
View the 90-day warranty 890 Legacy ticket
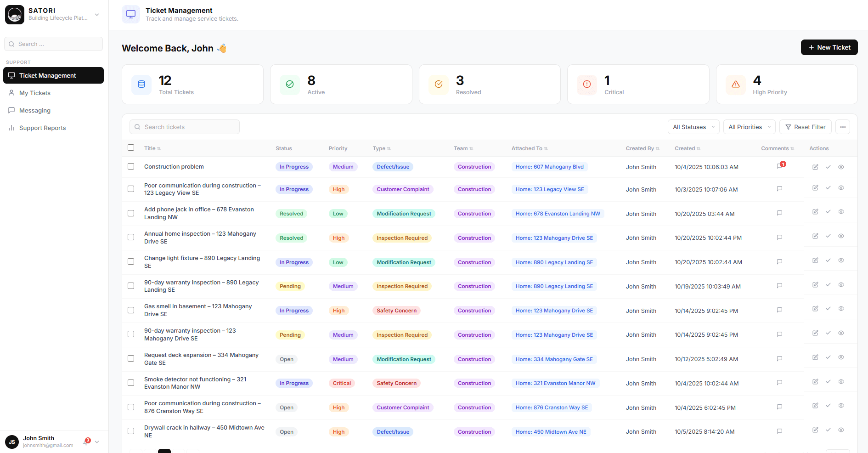tap(841, 285)
